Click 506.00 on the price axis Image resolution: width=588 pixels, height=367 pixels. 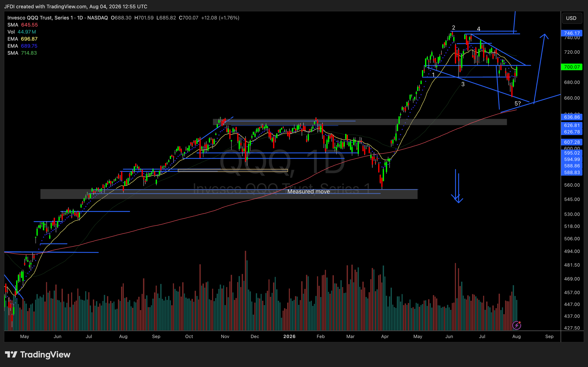572,239
